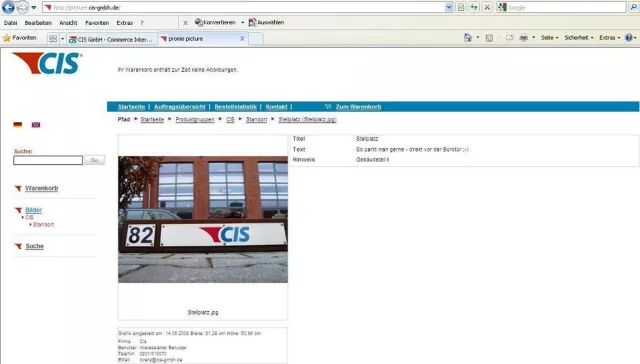Viewport: 640px width, 364px height.
Task: Switch language with the German flag
Action: pos(18,125)
